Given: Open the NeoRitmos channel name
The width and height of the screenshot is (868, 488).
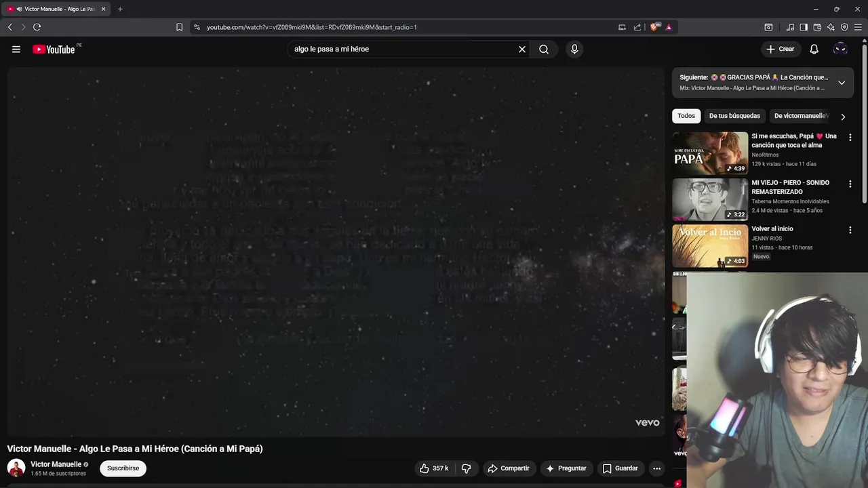Looking at the screenshot, I should click(x=765, y=155).
